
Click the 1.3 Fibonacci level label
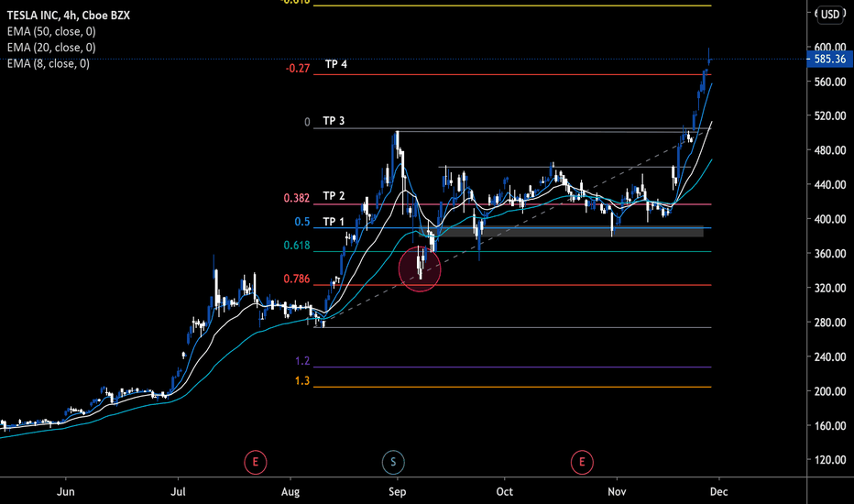click(x=302, y=381)
